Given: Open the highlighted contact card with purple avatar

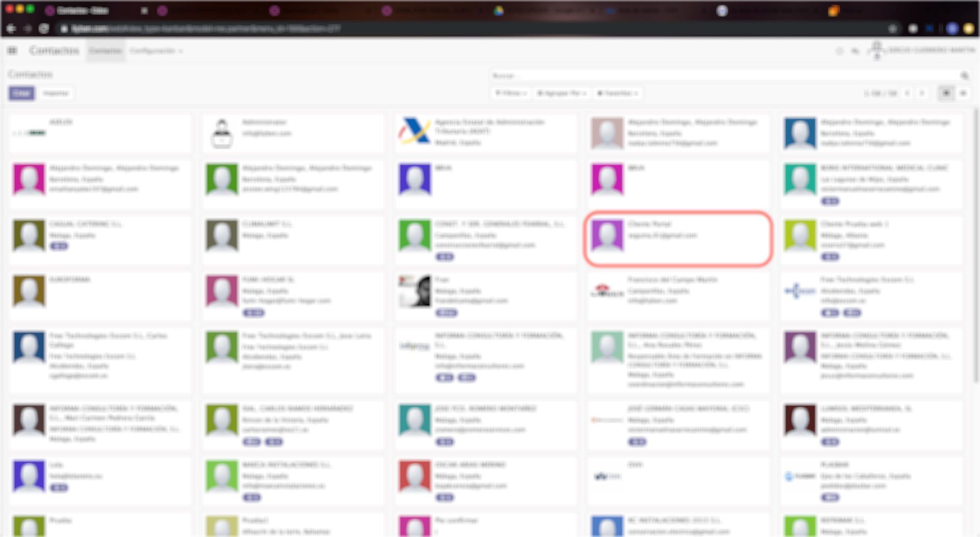Looking at the screenshot, I should [x=677, y=238].
